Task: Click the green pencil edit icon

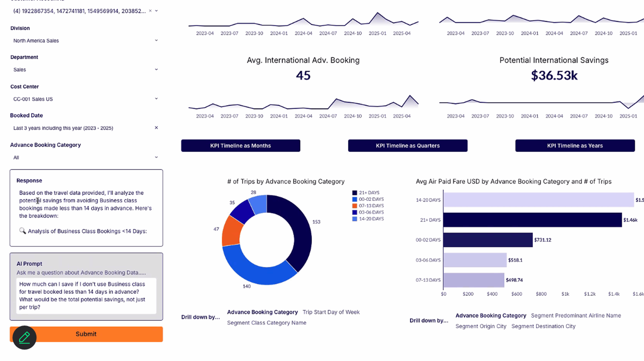Action: coord(24,337)
